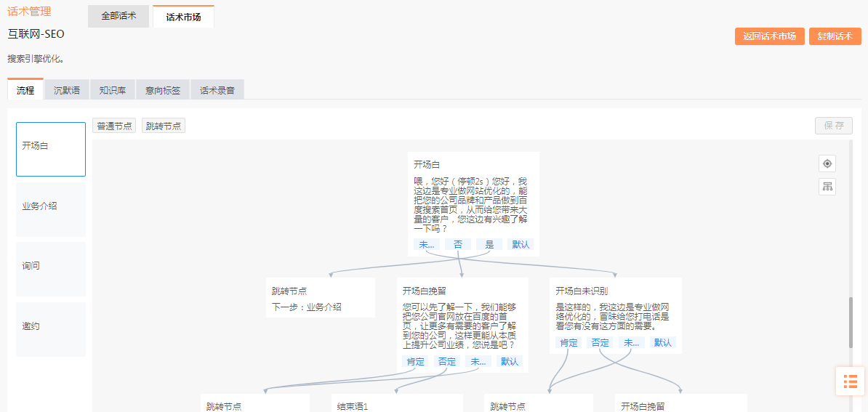Select the 沉默语 tab
The image size is (868, 412).
[x=67, y=90]
